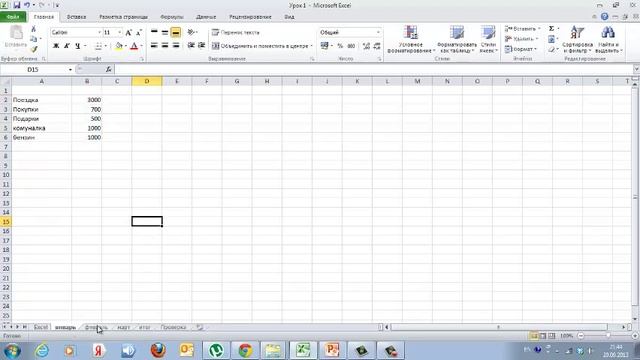Click the Cut scissors icon
This screenshot has width=640, height=360.
click(33, 29)
